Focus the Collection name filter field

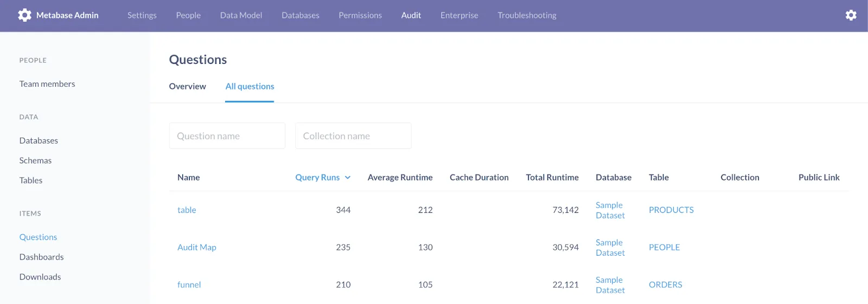pyautogui.click(x=353, y=136)
